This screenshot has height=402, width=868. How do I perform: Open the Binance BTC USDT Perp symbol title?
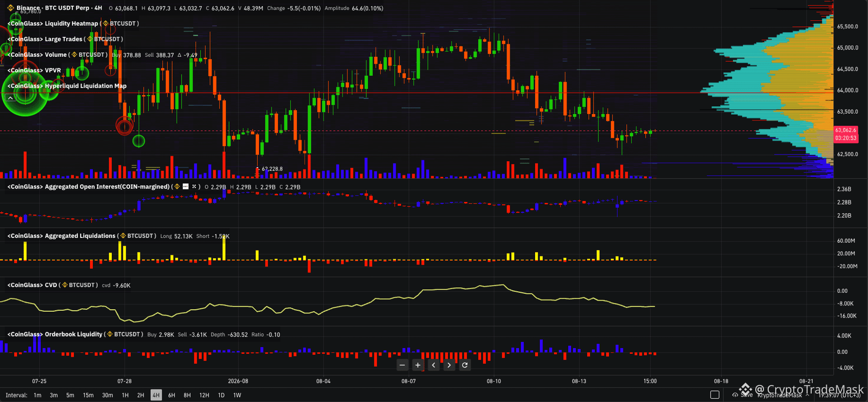[59, 8]
